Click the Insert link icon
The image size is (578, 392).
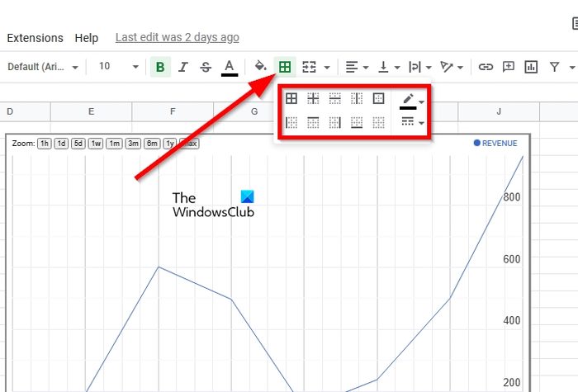(486, 67)
